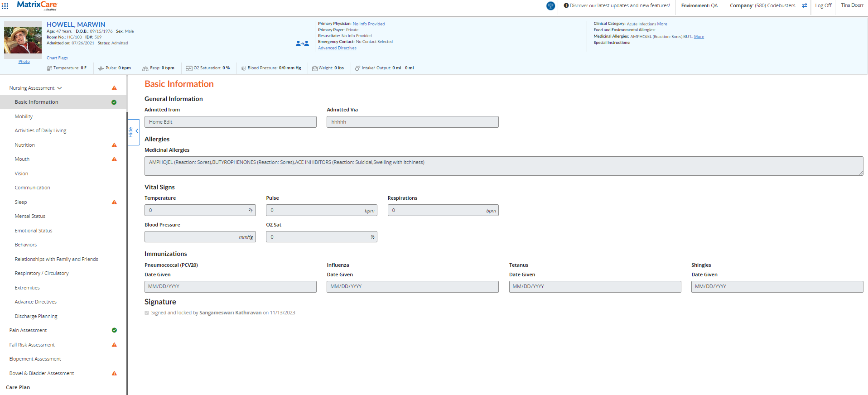Click the switch company arrows icon
868x395 pixels.
[x=804, y=5]
